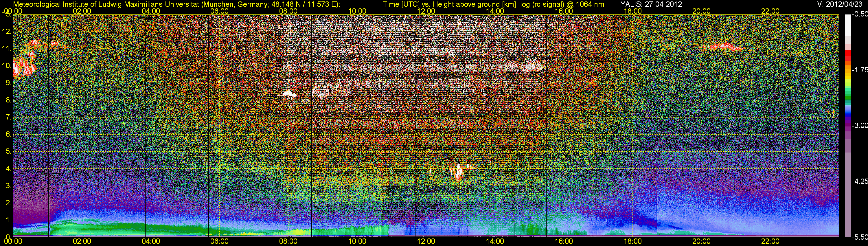Click the 6. km height axis label
This screenshot has height=246, width=868.
pos(8,134)
